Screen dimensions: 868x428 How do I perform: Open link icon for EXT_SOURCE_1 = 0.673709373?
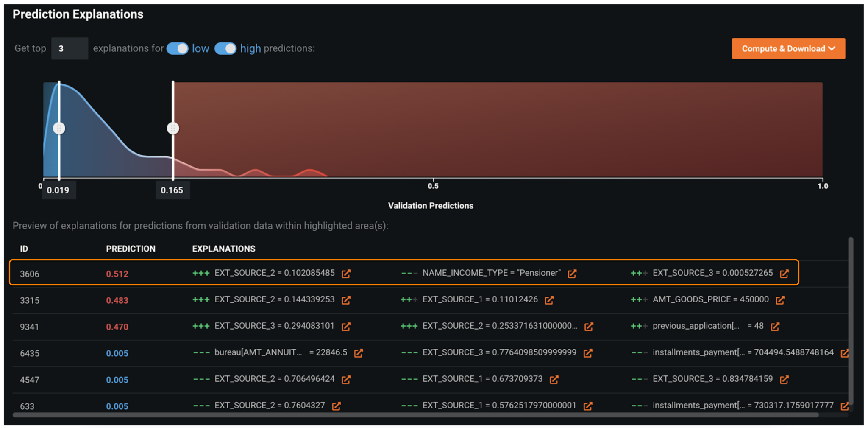click(x=554, y=380)
